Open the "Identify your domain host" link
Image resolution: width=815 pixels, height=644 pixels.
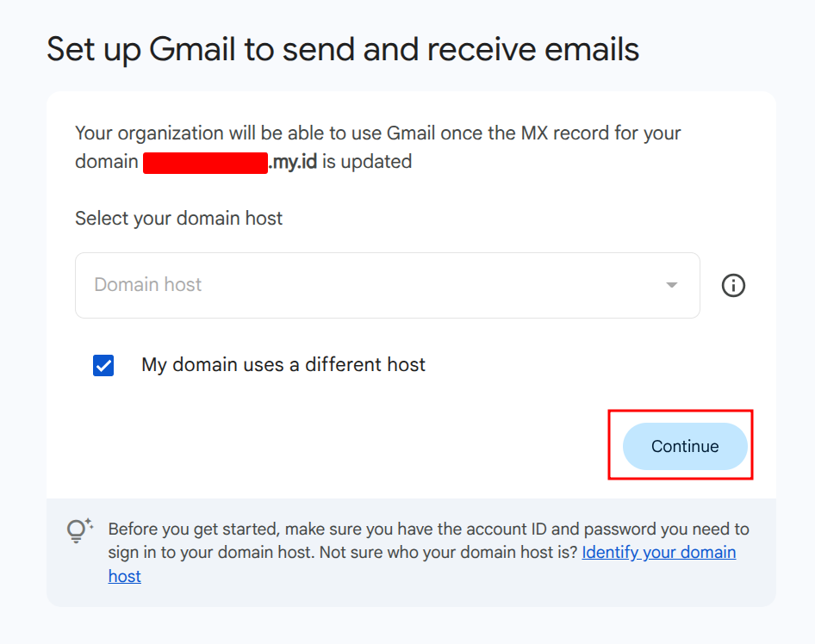(x=658, y=553)
